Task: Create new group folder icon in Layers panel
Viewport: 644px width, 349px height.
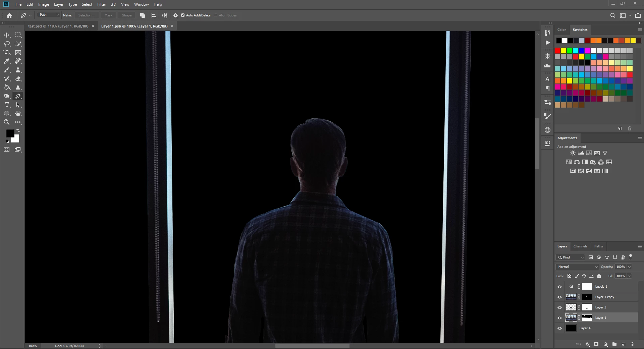Action: click(614, 344)
